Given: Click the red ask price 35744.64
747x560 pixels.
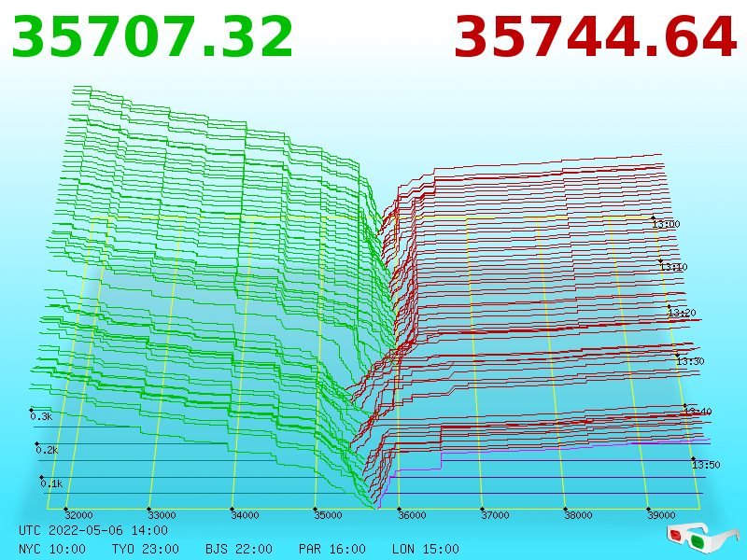Looking at the screenshot, I should pyautogui.click(x=596, y=37).
